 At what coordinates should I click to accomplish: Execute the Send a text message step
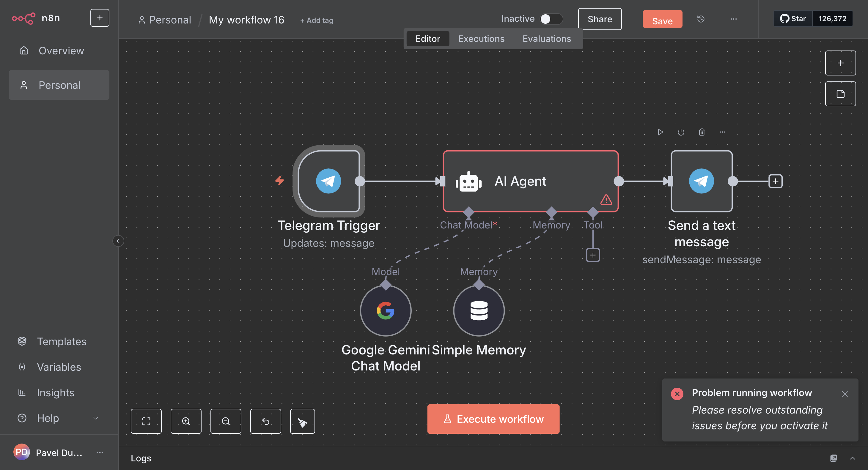point(660,132)
